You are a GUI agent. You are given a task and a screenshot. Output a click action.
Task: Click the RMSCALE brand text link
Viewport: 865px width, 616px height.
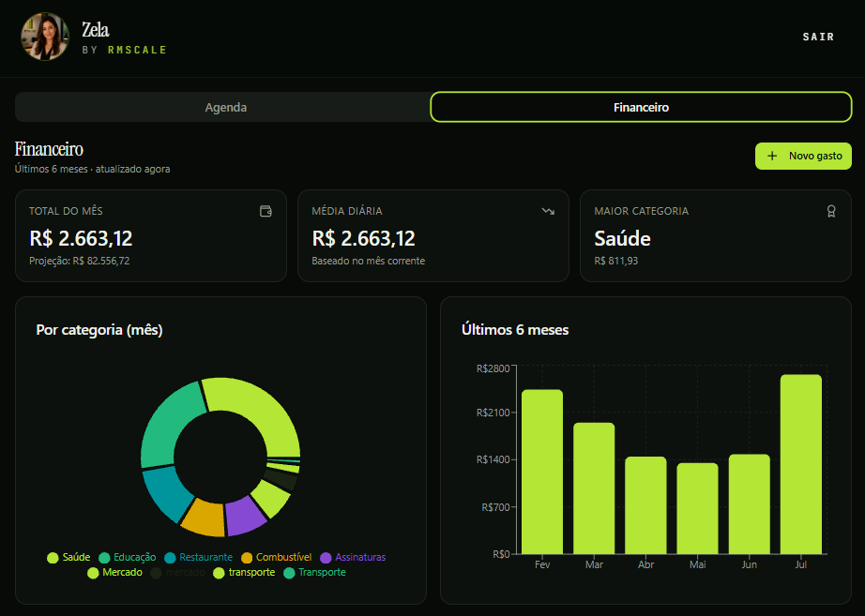[x=137, y=50]
